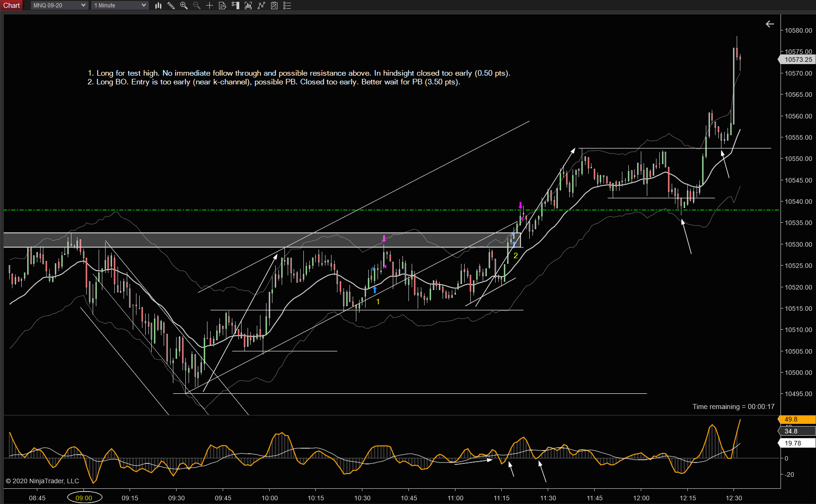Image resolution: width=816 pixels, height=504 pixels.
Task: Select the drawing tools pencil icon
Action: [171, 6]
